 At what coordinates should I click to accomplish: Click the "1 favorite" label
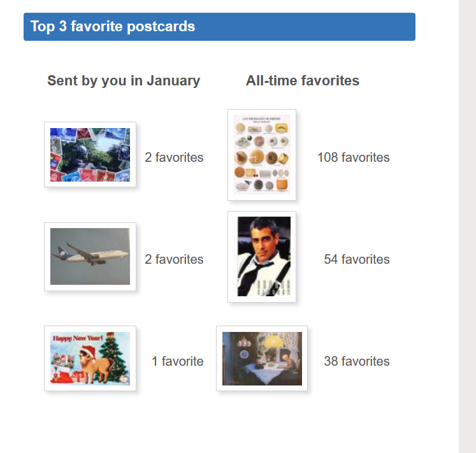178,361
